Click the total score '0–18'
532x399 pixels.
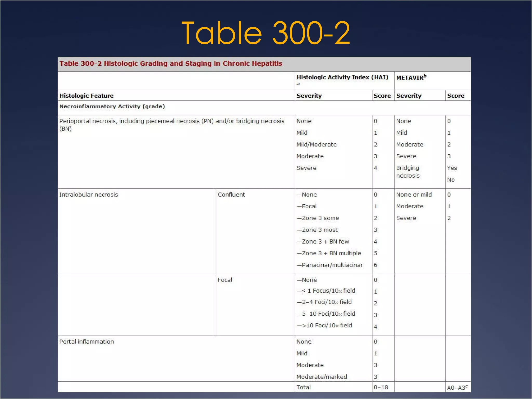(381, 387)
